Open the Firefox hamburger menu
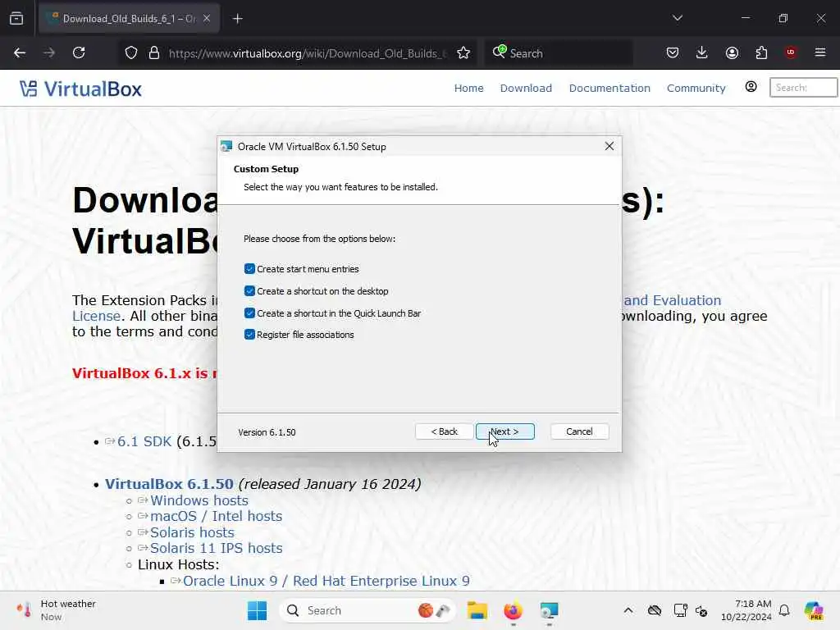This screenshot has width=840, height=630. point(820,52)
